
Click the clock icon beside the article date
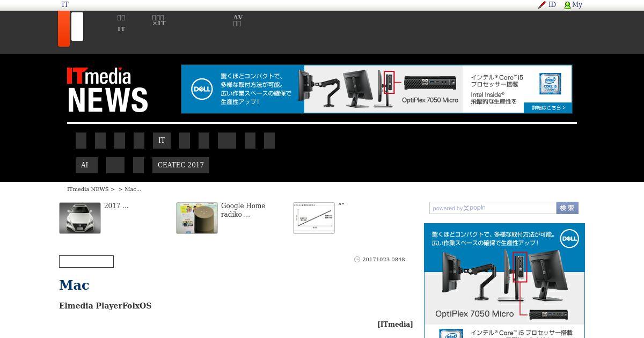point(357,260)
